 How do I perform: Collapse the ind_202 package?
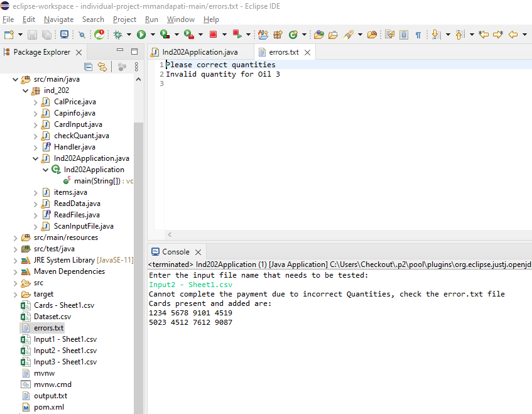26,90
